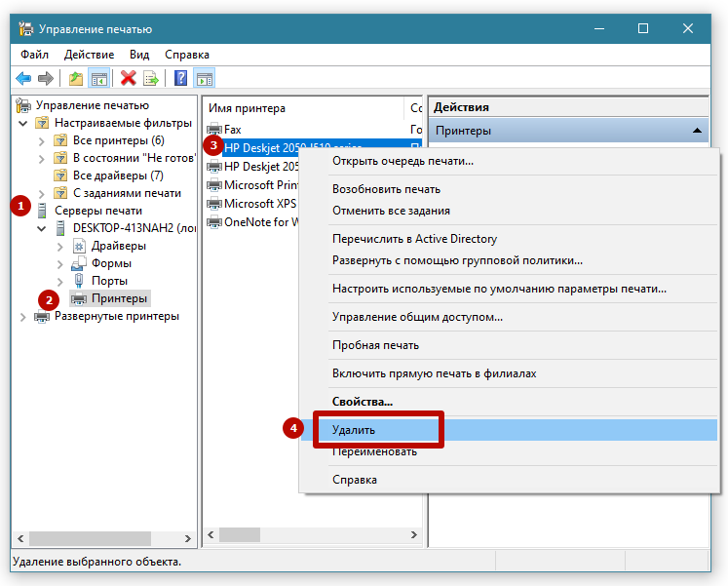Click the Up one level folder icon
Viewport: 728px width, 586px height.
(x=76, y=78)
